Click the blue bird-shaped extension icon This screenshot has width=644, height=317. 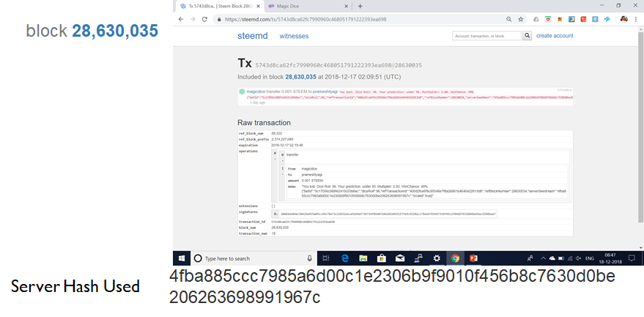tap(607, 19)
